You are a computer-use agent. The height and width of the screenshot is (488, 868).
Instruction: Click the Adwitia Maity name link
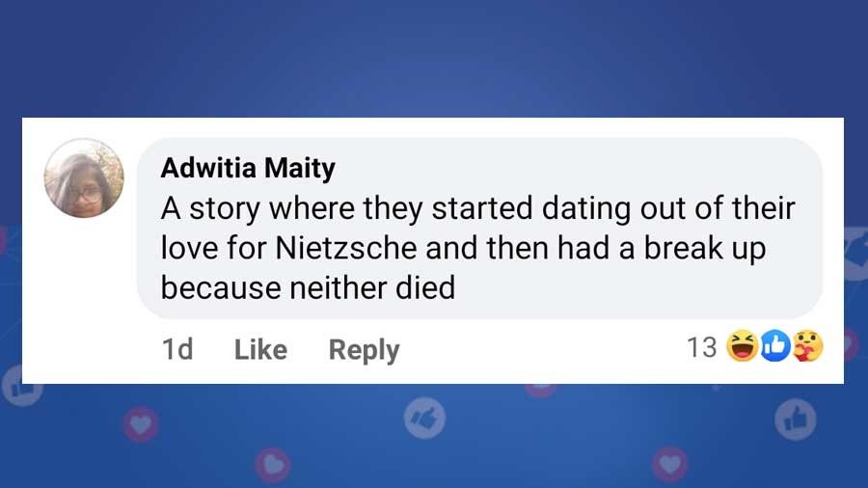(x=248, y=168)
